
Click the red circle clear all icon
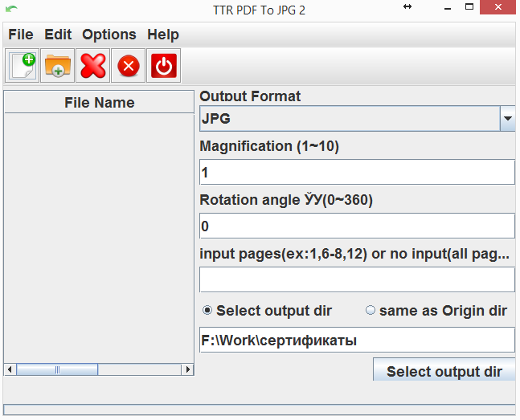[129, 66]
